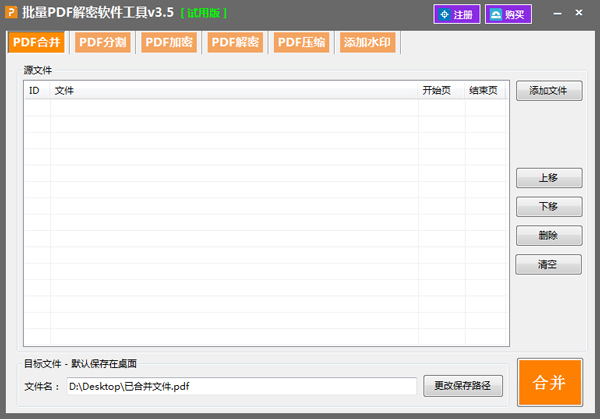Open the PDF分割 tab
This screenshot has width=600, height=419.
click(103, 42)
